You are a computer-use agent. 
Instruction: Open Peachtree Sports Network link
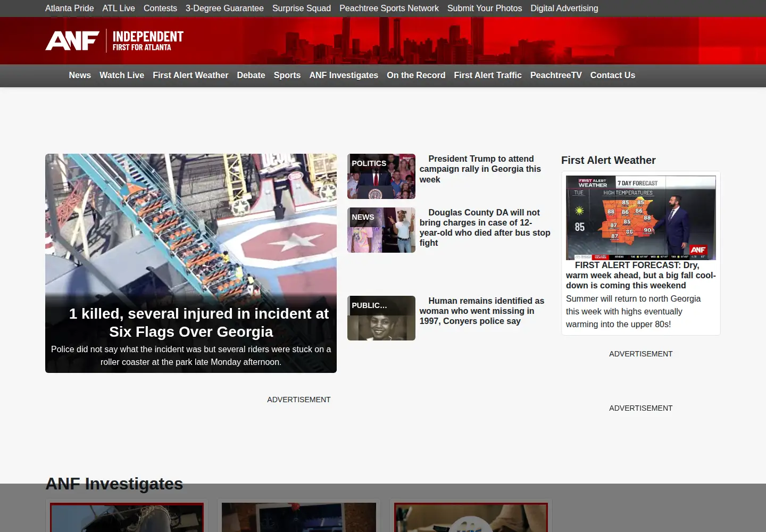point(389,9)
